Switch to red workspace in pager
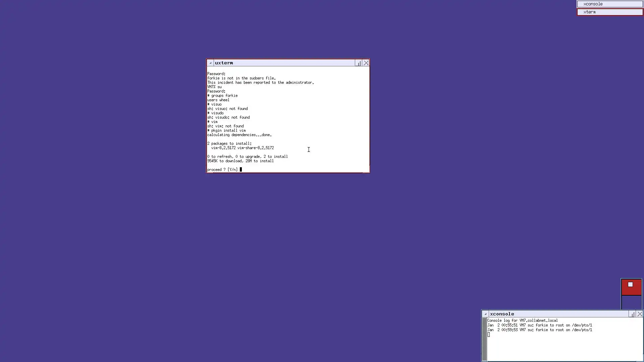 [631, 290]
